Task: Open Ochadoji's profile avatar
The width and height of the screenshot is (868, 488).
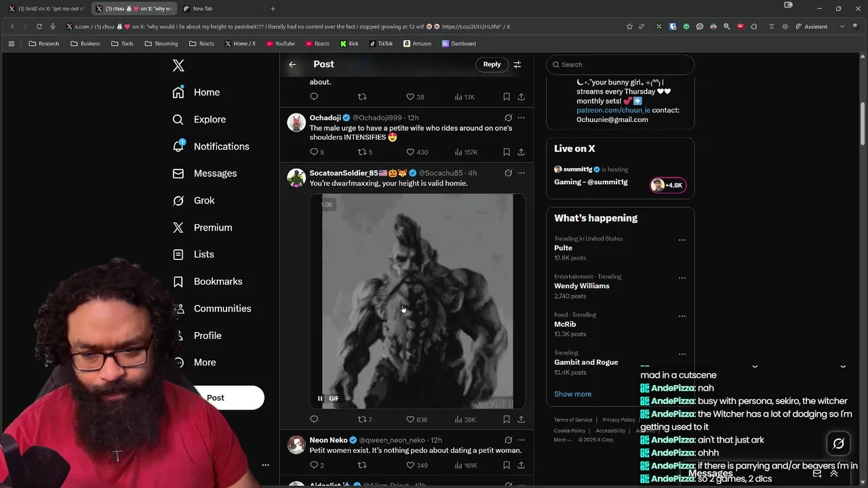Action: pos(296,123)
